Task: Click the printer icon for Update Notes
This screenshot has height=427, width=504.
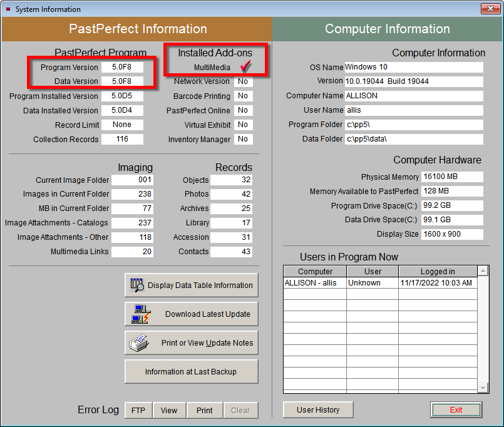Action: click(137, 343)
